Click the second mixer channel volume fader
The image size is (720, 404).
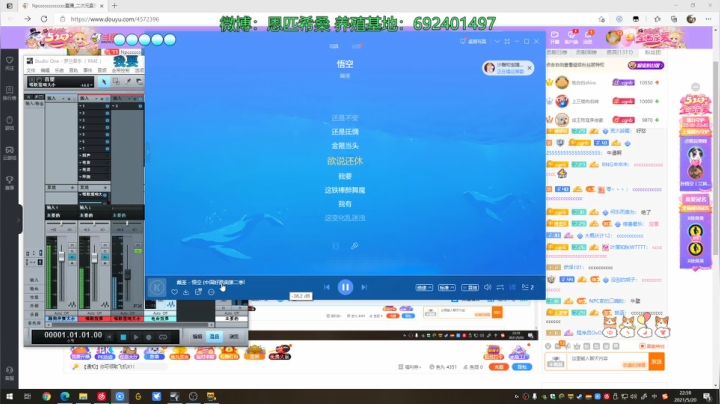coord(94,257)
